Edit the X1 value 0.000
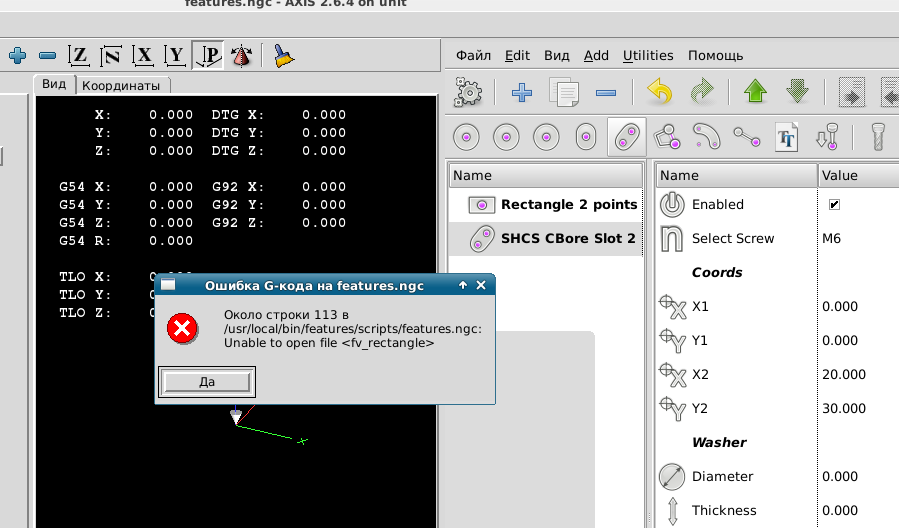This screenshot has width=899, height=528. (840, 307)
